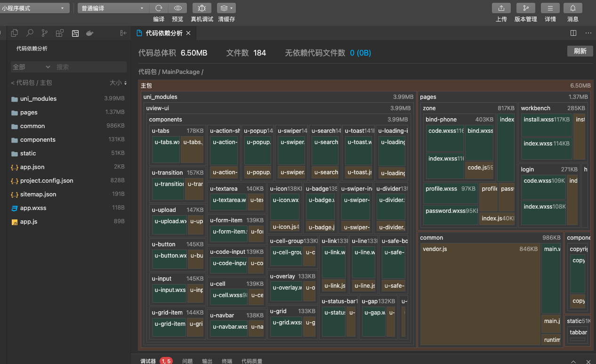This screenshot has width=596, height=364.
Task: Select the dependency analysis sidebar icon
Action: (x=75, y=33)
